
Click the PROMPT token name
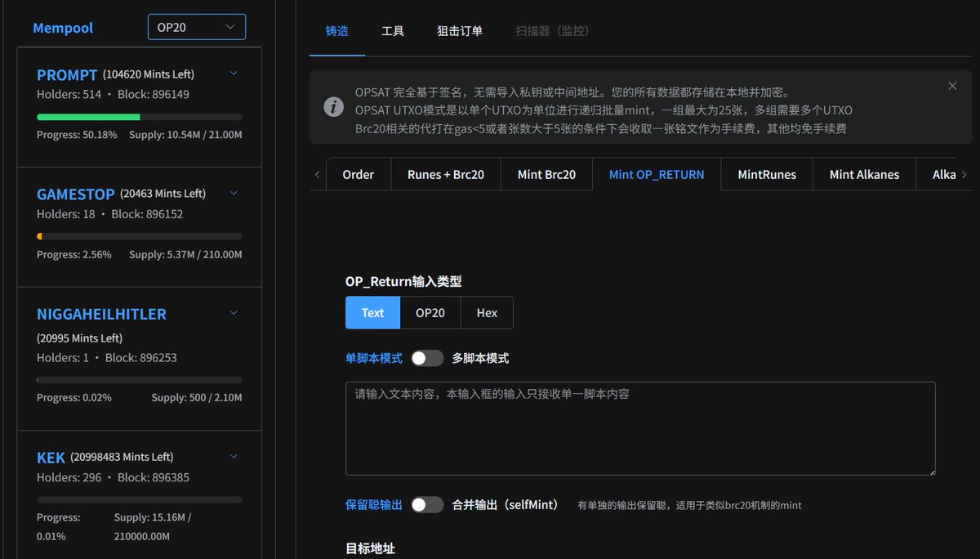click(x=67, y=74)
